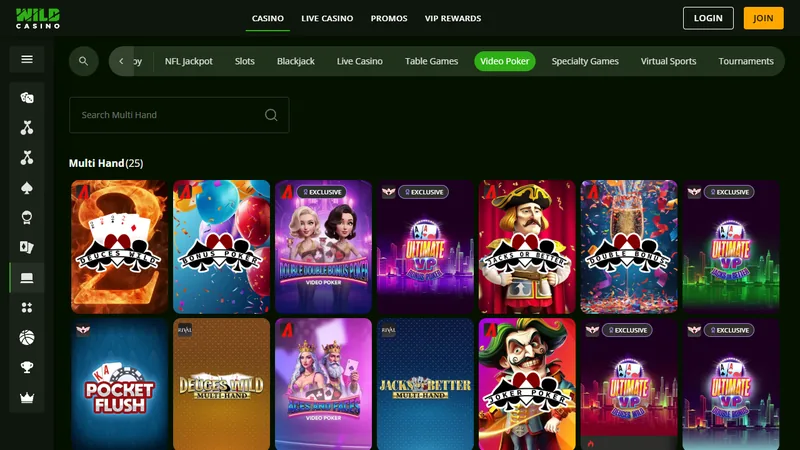Select the laptop video poker sidebar icon

coord(27,278)
